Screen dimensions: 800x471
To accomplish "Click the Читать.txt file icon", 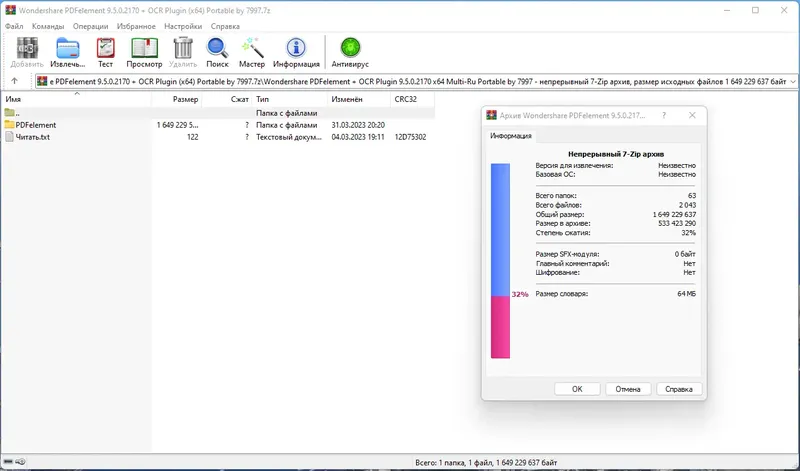I will click(9, 137).
